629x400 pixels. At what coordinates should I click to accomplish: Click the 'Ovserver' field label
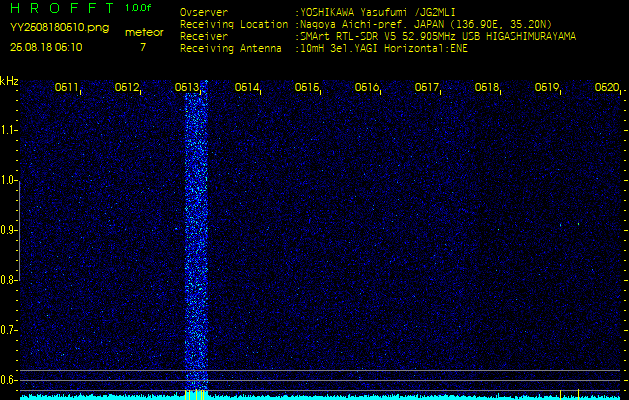click(x=204, y=12)
